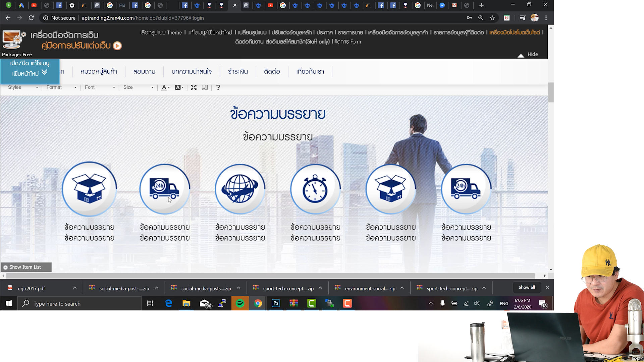Open the สอบถาม site menu item
The width and height of the screenshot is (644, 362).
tap(144, 71)
